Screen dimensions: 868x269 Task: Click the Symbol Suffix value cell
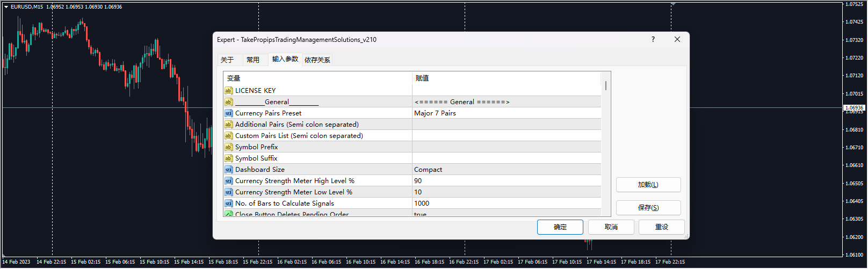point(507,158)
